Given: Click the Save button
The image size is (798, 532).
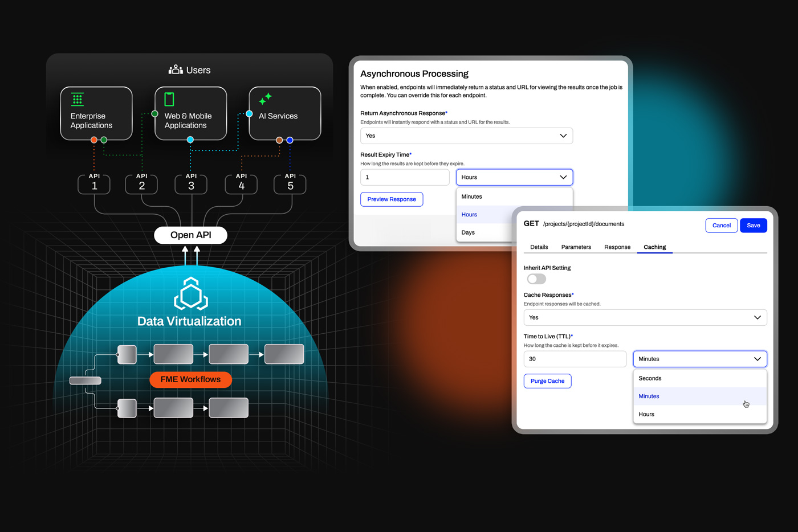Looking at the screenshot, I should pos(754,226).
